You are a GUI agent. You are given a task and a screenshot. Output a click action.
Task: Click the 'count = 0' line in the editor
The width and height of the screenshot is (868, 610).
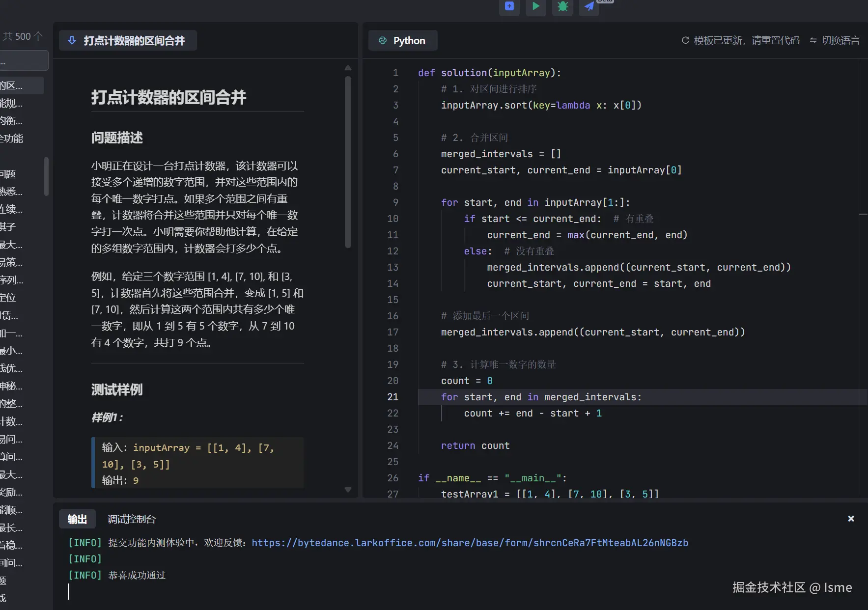point(467,381)
